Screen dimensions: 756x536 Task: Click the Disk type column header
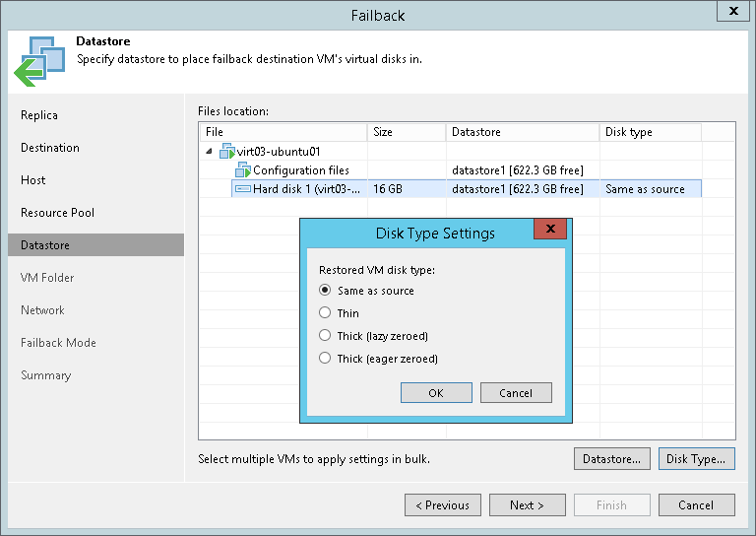[x=651, y=132]
